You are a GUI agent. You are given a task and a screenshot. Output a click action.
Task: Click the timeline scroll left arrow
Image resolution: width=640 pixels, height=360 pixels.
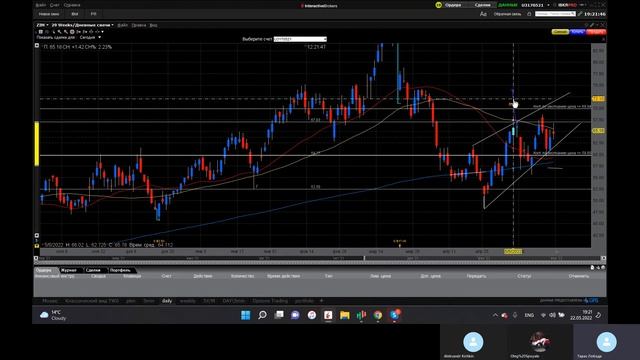tap(36, 258)
